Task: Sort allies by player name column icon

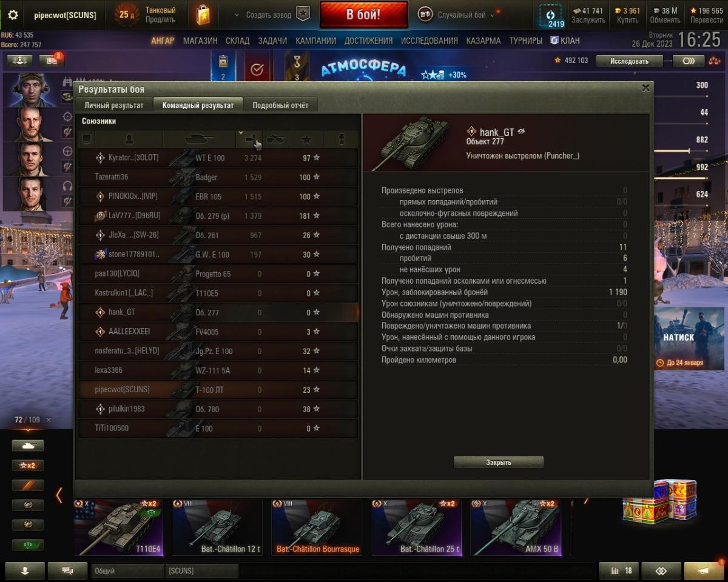Action: (x=129, y=139)
